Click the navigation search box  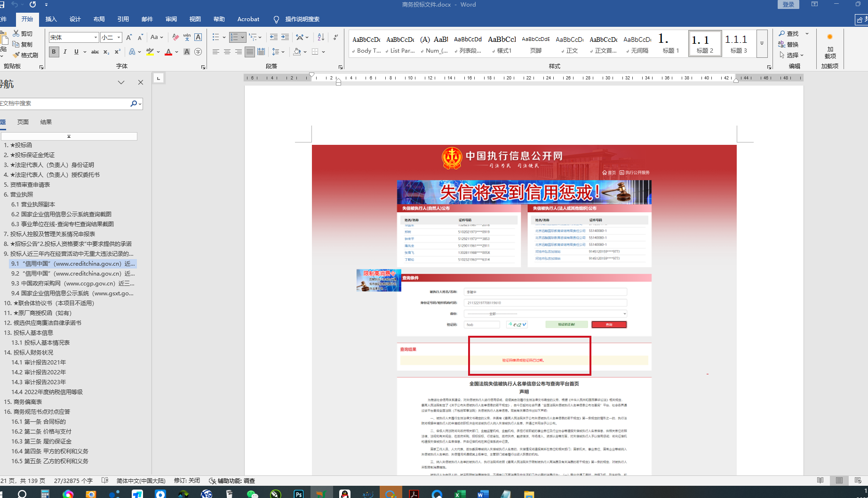tap(64, 103)
